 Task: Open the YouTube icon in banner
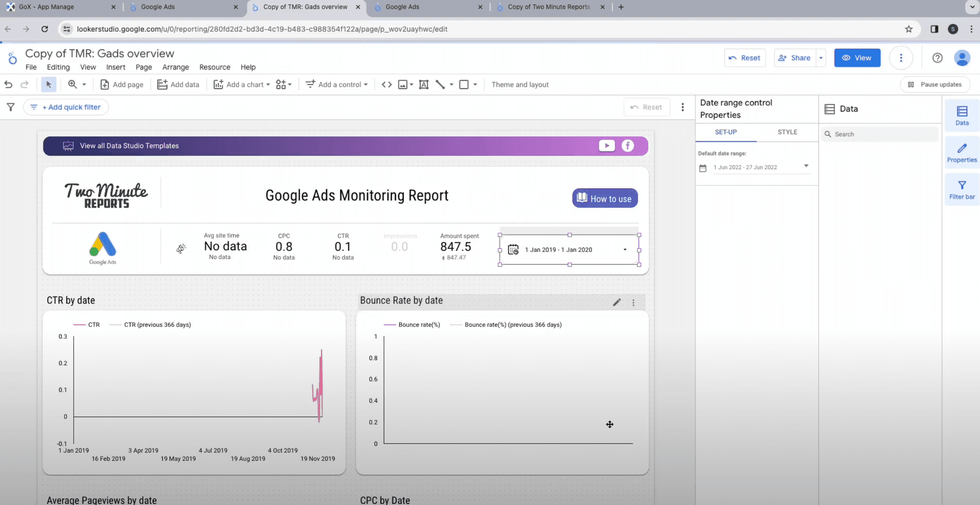[606, 146]
